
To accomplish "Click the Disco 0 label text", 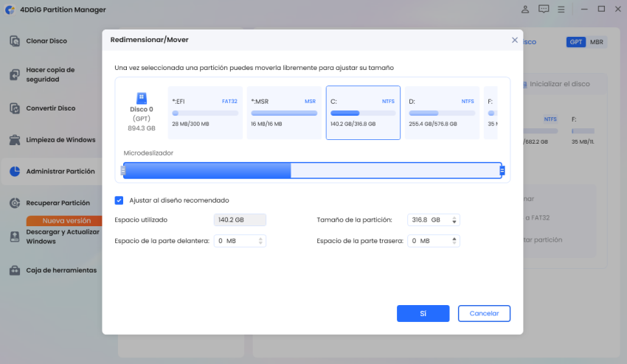I will [x=142, y=109].
